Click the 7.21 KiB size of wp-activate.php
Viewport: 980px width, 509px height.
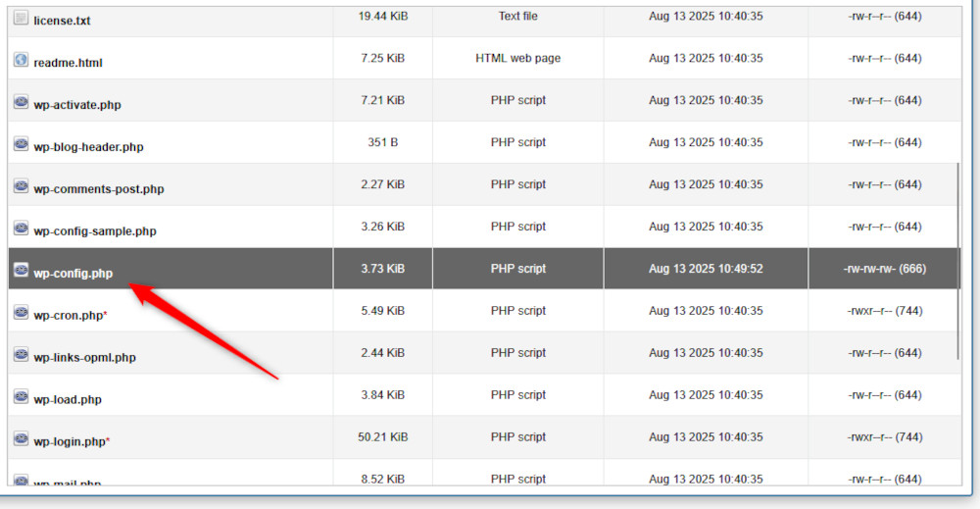tap(382, 100)
